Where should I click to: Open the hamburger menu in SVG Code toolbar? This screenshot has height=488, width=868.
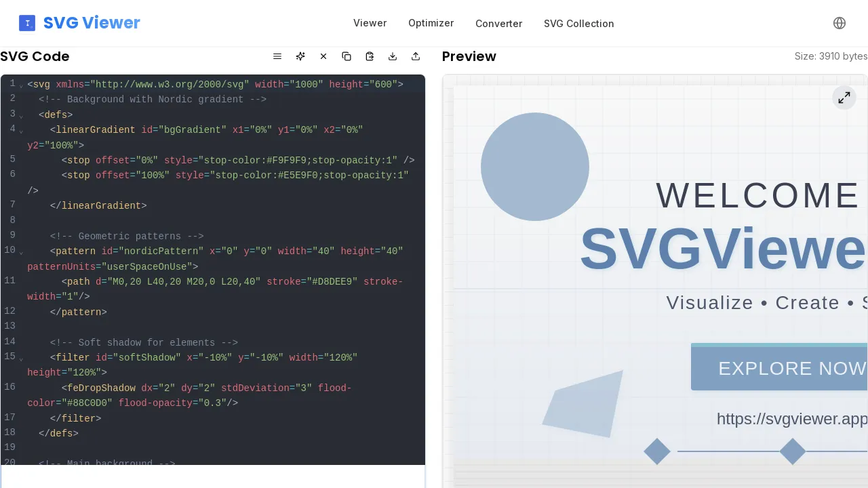(277, 56)
